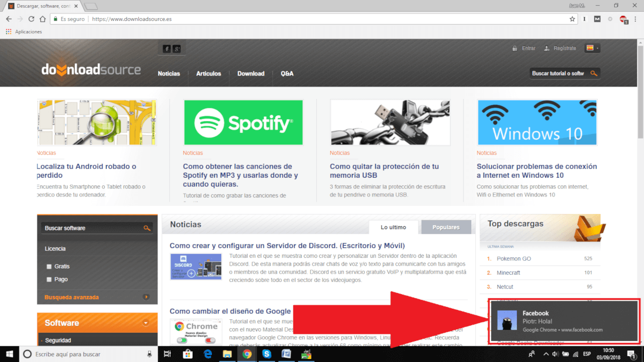Focus the Buscar tutorial o software field
The image size is (644, 362).
tap(558, 74)
